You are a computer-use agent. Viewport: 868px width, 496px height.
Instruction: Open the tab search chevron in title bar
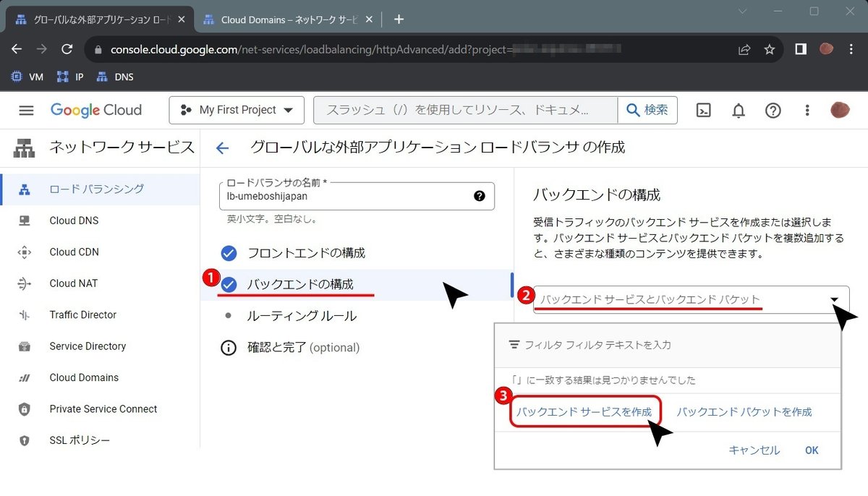[742, 11]
